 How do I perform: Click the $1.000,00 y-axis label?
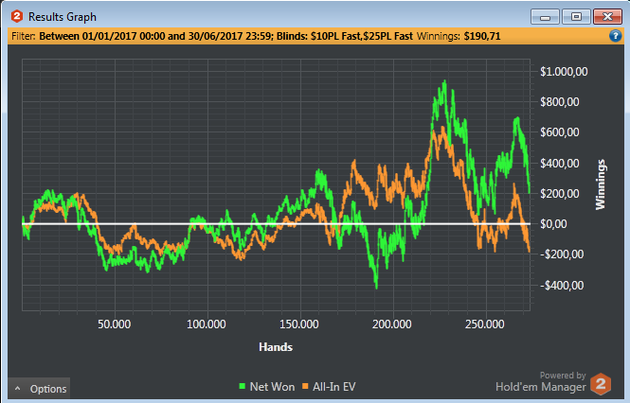pyautogui.click(x=566, y=72)
